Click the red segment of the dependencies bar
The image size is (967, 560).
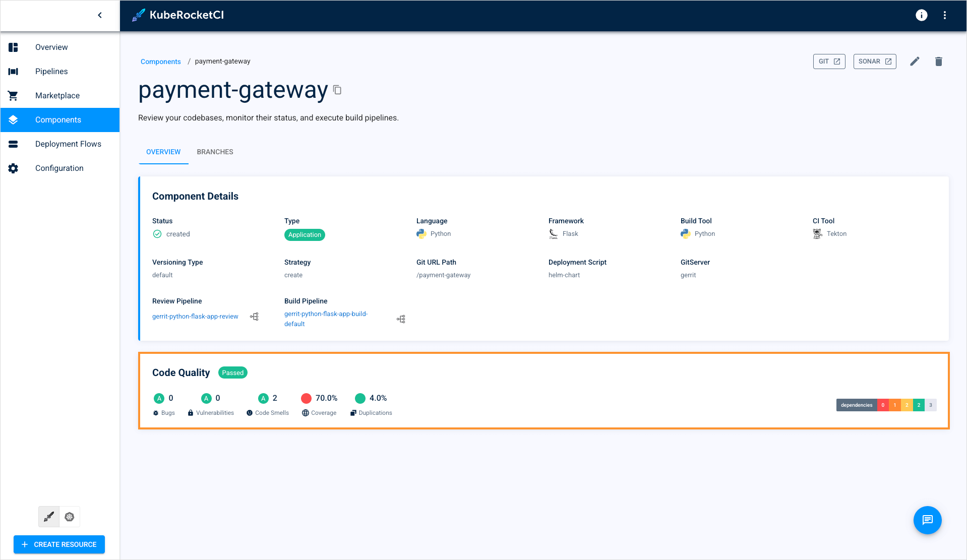(883, 405)
